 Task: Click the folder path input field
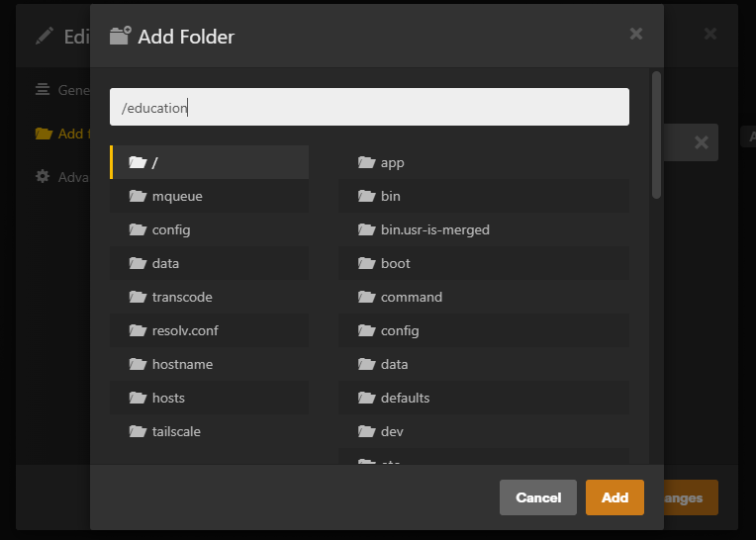pyautogui.click(x=369, y=107)
